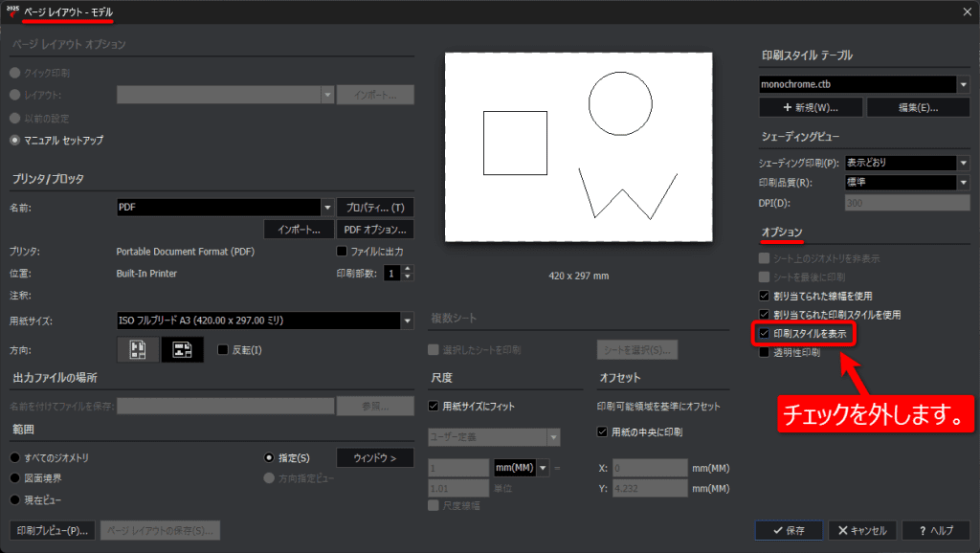
Task: Expand the monochrome.ctb style table dropdown
Action: (963, 84)
